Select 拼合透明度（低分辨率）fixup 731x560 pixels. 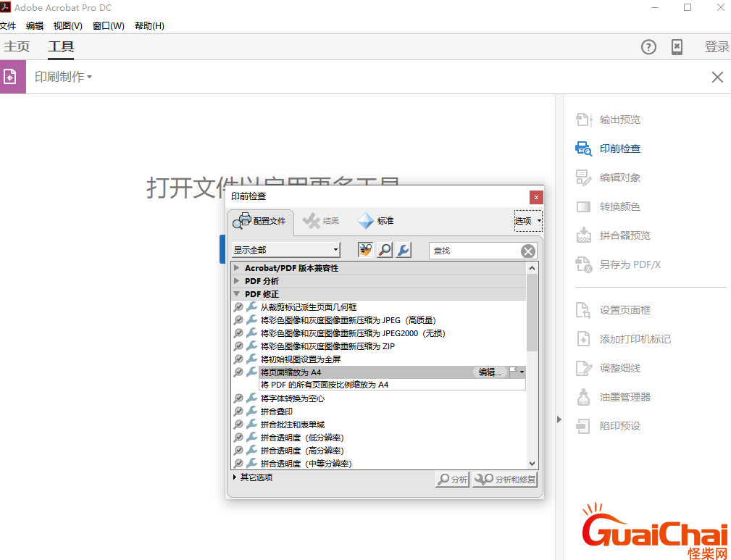tap(302, 438)
